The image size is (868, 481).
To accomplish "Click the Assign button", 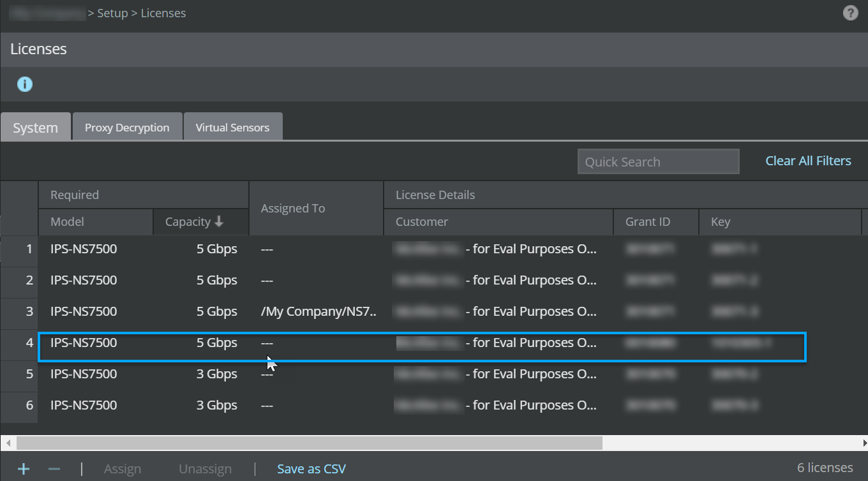I will coord(123,469).
